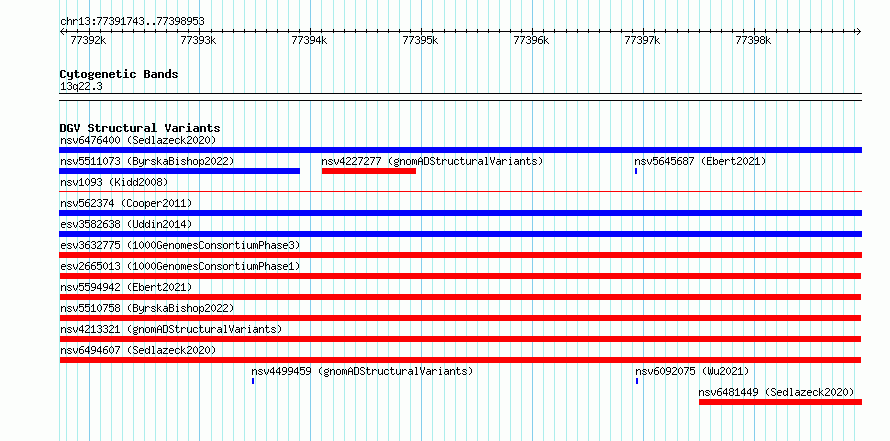
Task: Open nsv5511073 (ByrskaBishop2022) label
Action: tap(147, 161)
